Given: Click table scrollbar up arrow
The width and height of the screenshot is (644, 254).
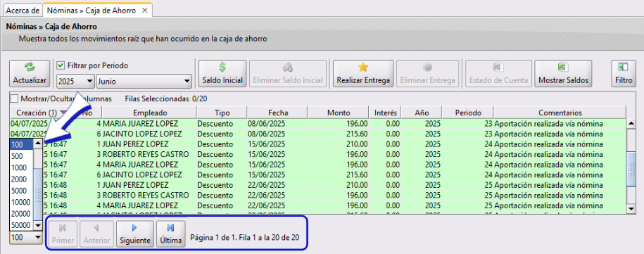Looking at the screenshot, I should (631, 123).
